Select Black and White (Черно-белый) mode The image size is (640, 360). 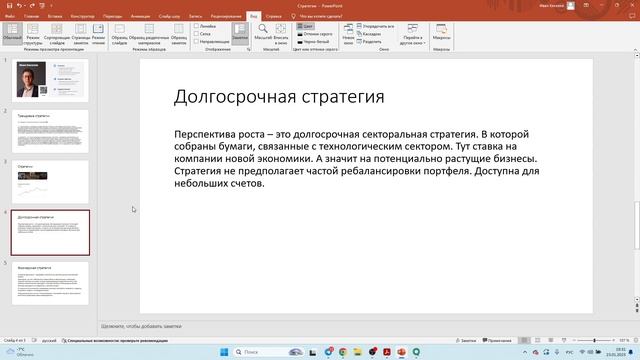click(x=313, y=42)
